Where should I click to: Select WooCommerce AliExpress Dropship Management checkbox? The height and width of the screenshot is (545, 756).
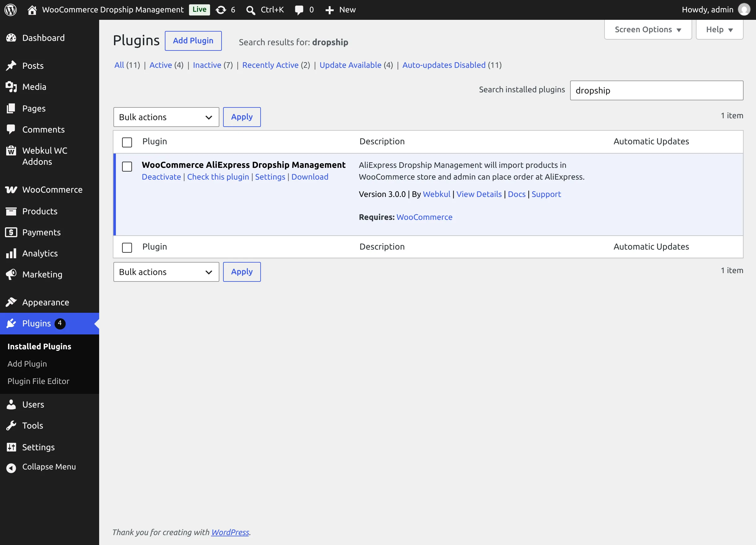pyautogui.click(x=127, y=167)
